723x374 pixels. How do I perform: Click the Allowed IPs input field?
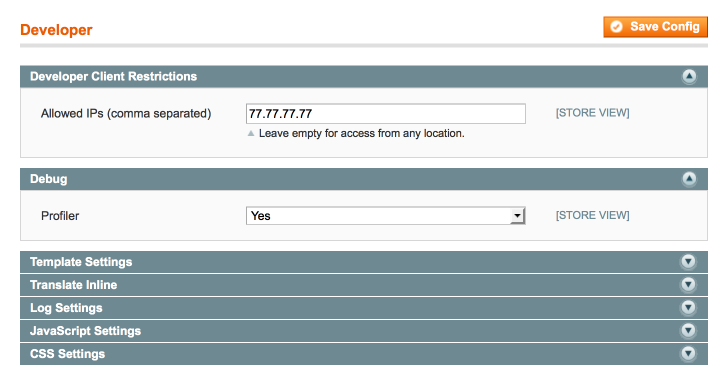point(385,113)
